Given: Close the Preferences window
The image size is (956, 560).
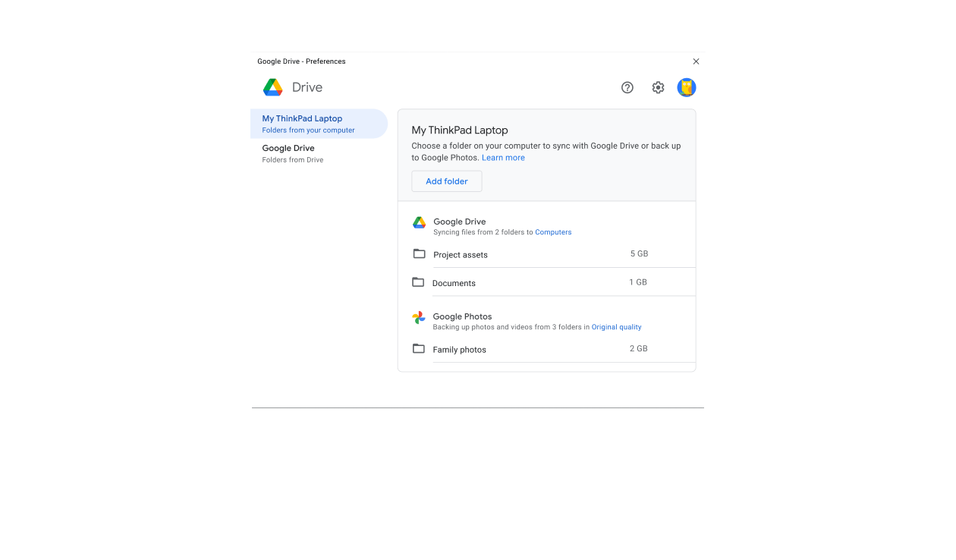Looking at the screenshot, I should [x=696, y=61].
